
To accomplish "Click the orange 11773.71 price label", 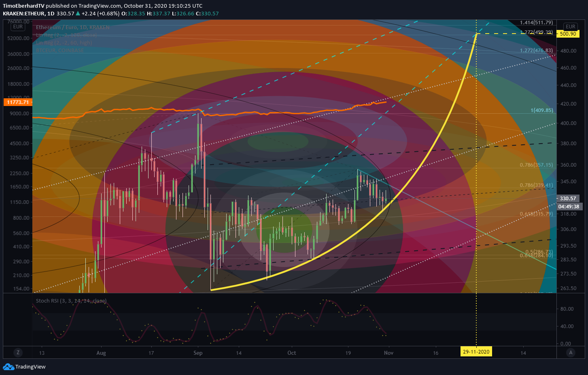I will [x=18, y=102].
